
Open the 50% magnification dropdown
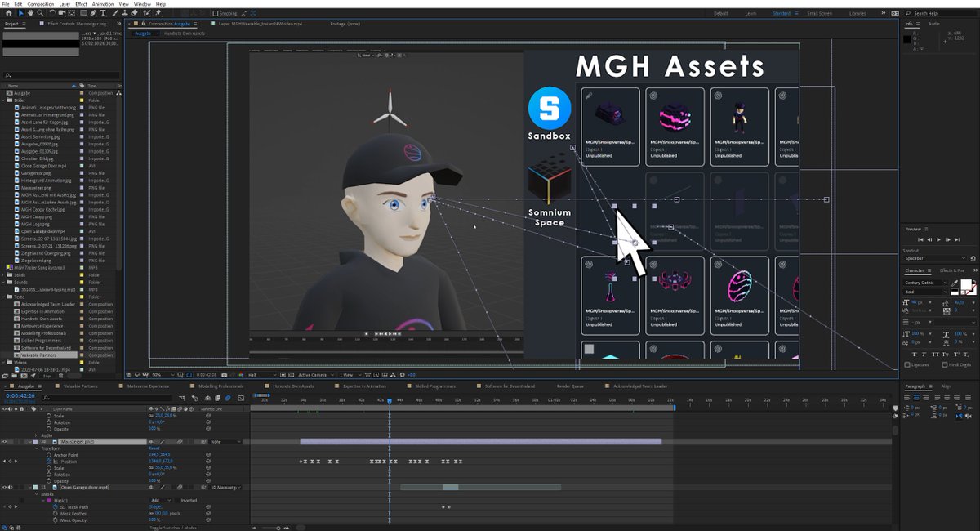click(163, 374)
